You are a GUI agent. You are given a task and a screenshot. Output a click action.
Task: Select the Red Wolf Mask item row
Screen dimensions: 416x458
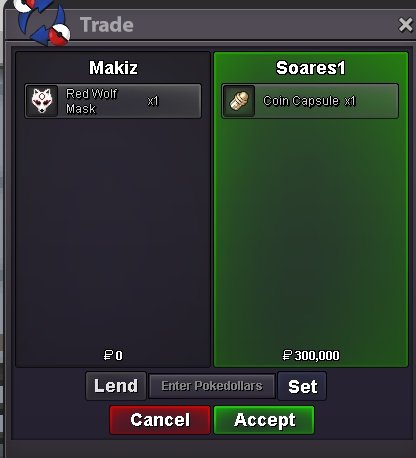click(x=113, y=101)
